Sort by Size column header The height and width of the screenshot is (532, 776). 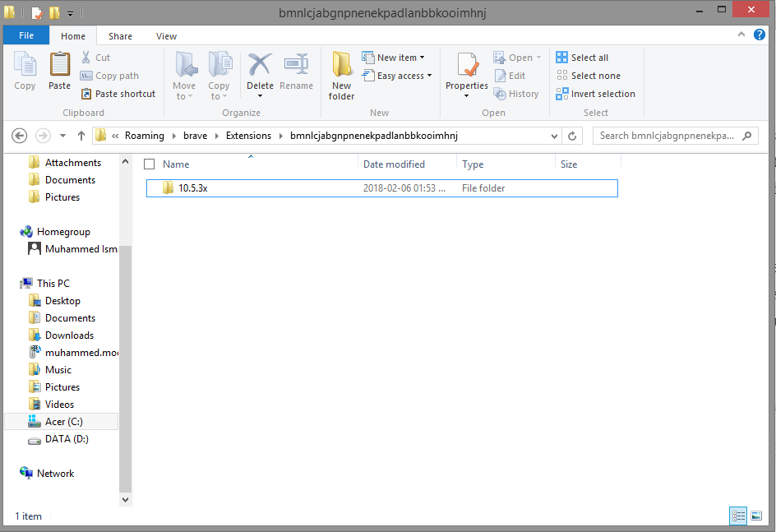point(569,164)
